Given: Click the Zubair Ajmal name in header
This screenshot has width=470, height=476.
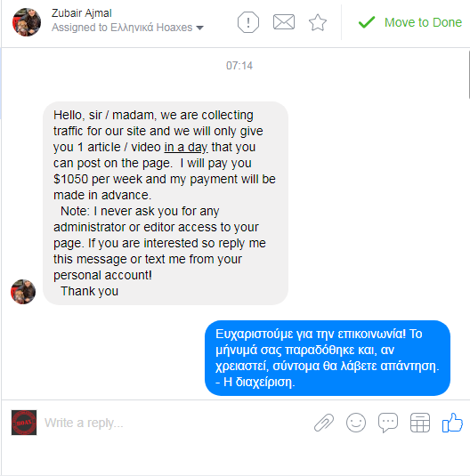Looking at the screenshot, I should pyautogui.click(x=81, y=13).
